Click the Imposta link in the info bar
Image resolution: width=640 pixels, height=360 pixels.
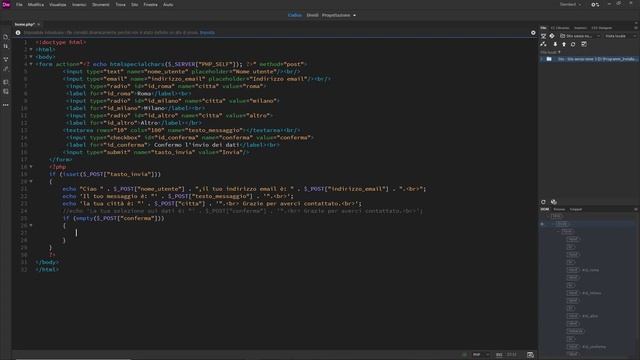click(x=207, y=33)
